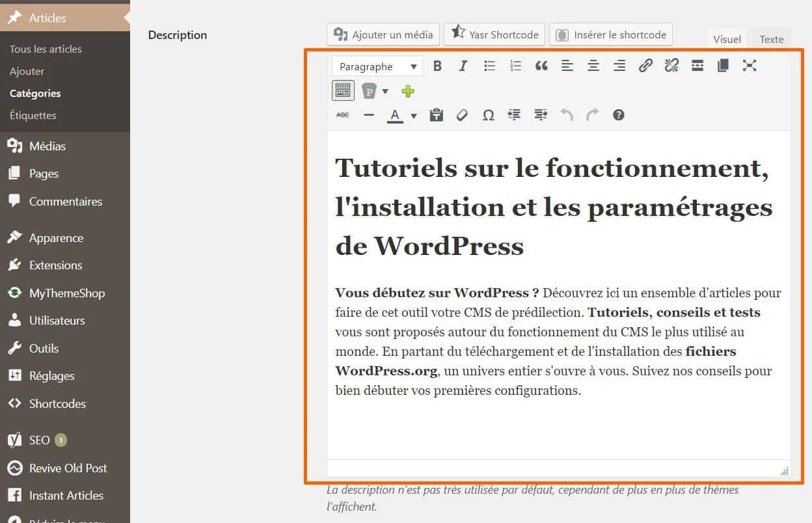812x523 pixels.
Task: Insert the Read More tag
Action: pyautogui.click(x=697, y=66)
